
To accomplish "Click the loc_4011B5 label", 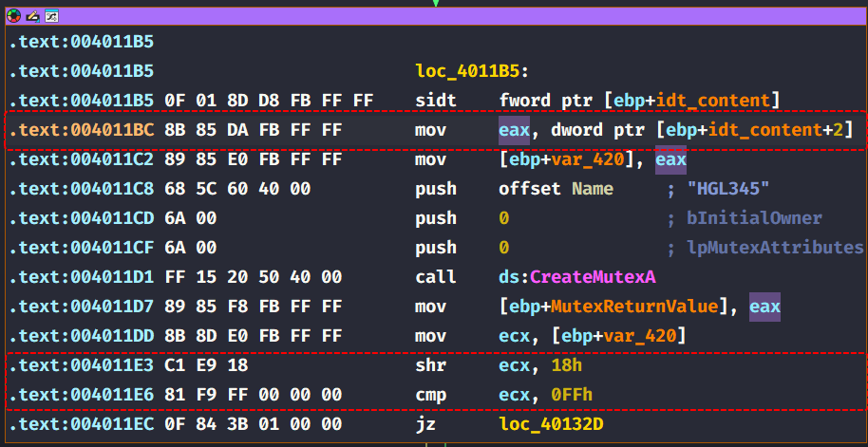I will 473,71.
